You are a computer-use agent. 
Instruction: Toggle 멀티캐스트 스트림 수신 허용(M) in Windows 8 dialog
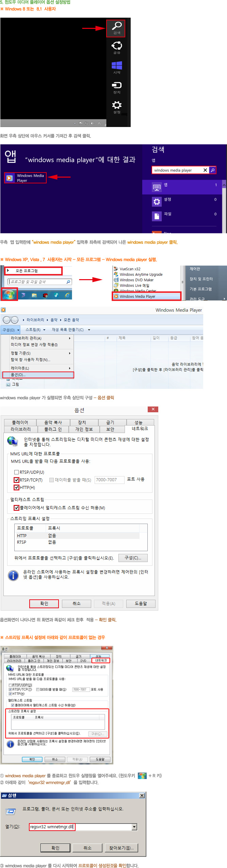point(16,508)
